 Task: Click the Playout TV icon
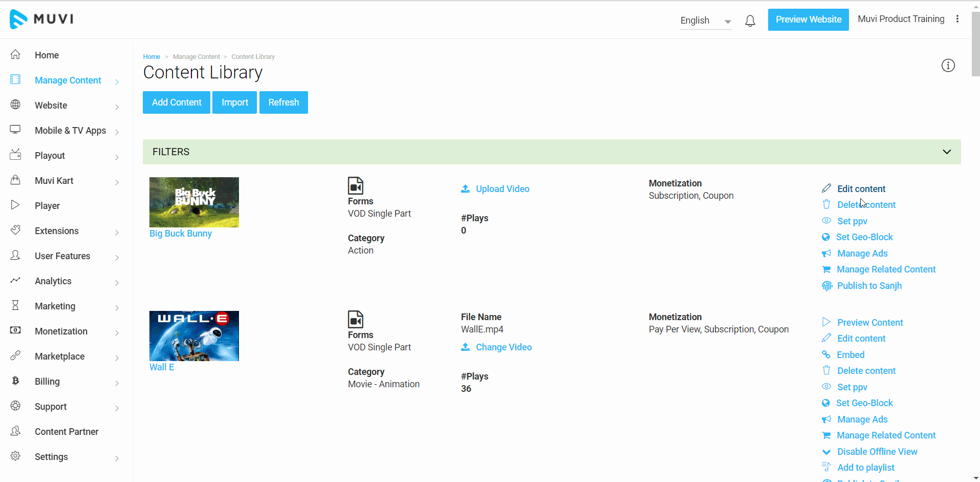(16, 154)
